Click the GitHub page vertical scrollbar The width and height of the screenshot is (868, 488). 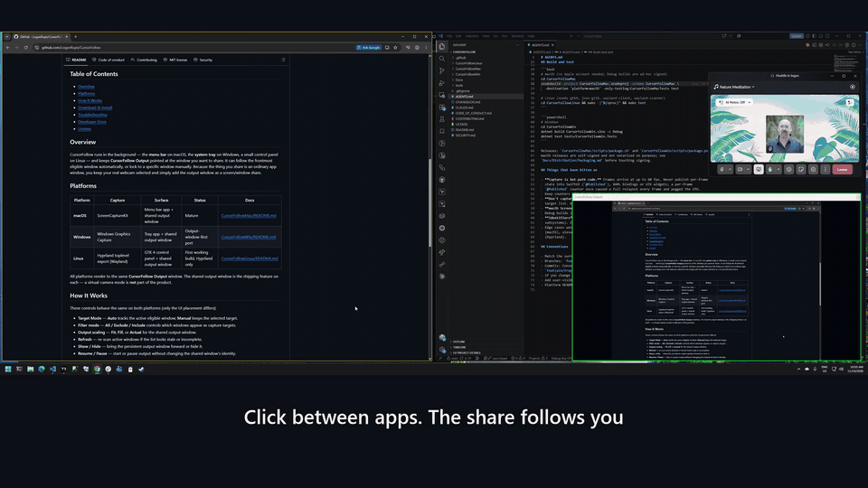pos(429,202)
